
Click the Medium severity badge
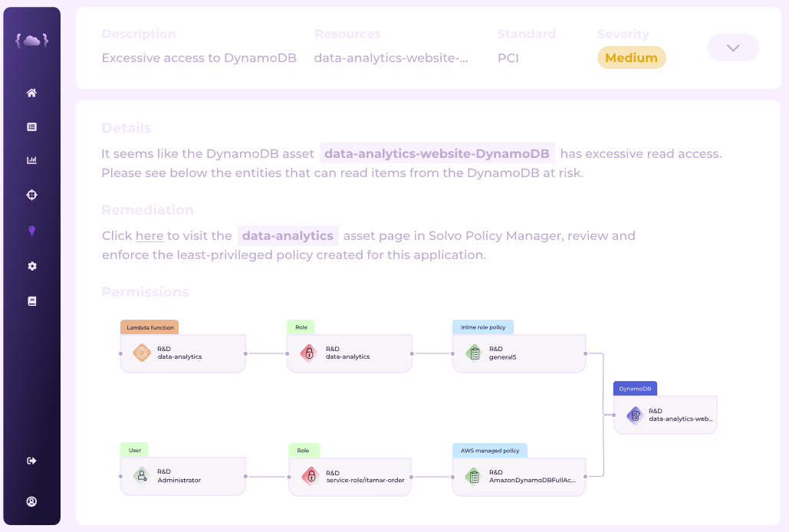click(632, 57)
